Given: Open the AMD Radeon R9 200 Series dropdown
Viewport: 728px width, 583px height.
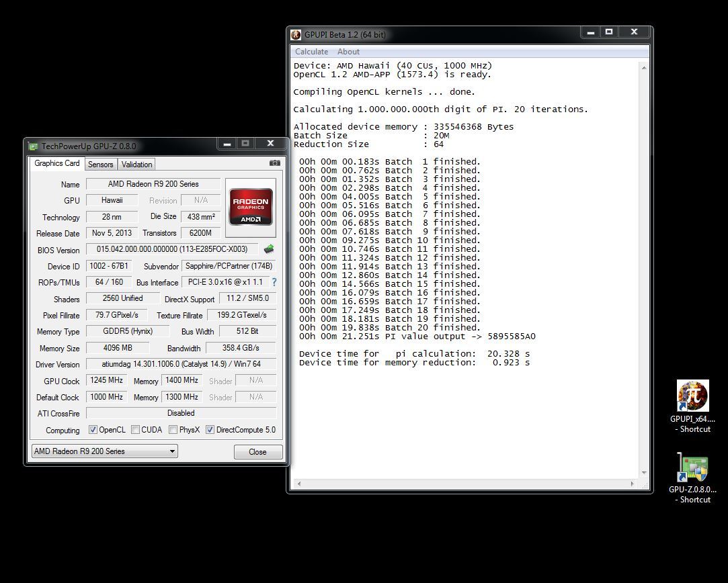Looking at the screenshot, I should point(105,451).
